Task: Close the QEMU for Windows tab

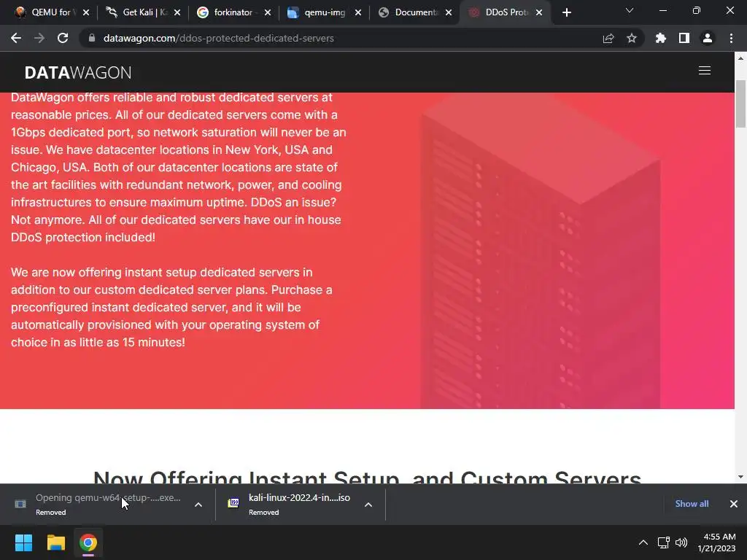Action: [x=86, y=13]
